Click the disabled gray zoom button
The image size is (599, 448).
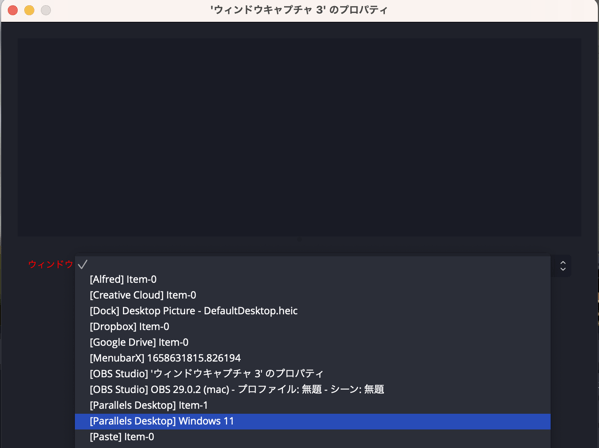pos(46,10)
